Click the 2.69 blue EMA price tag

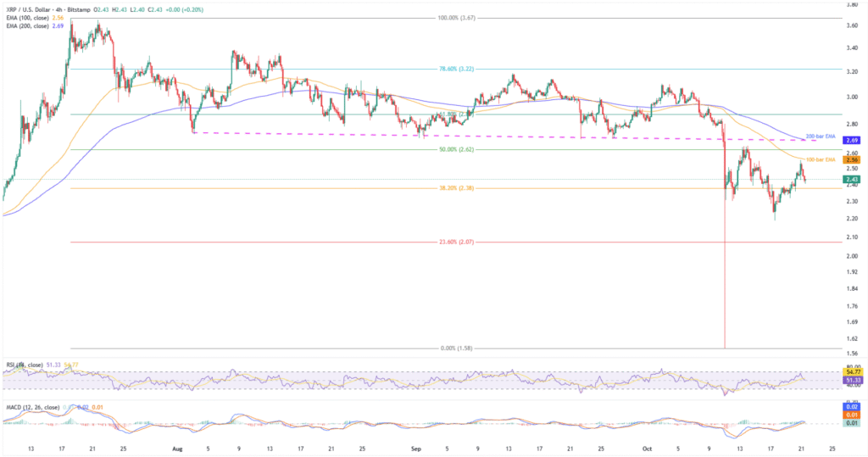click(x=852, y=140)
